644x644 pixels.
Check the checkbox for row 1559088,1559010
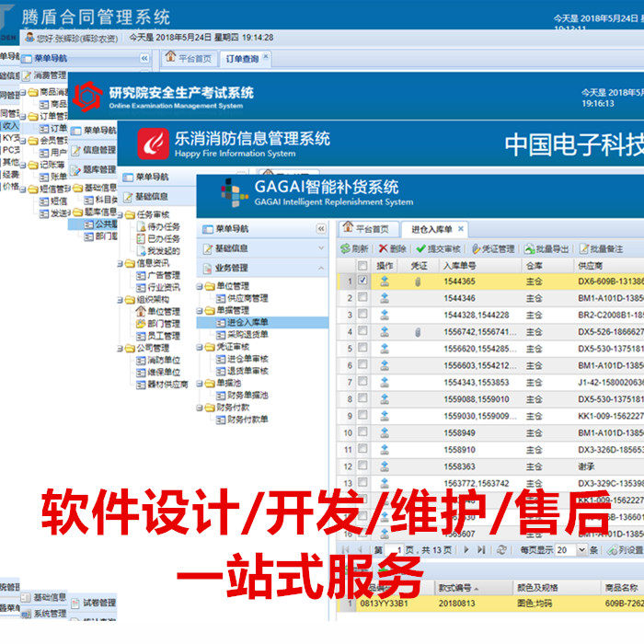pyautogui.click(x=362, y=398)
